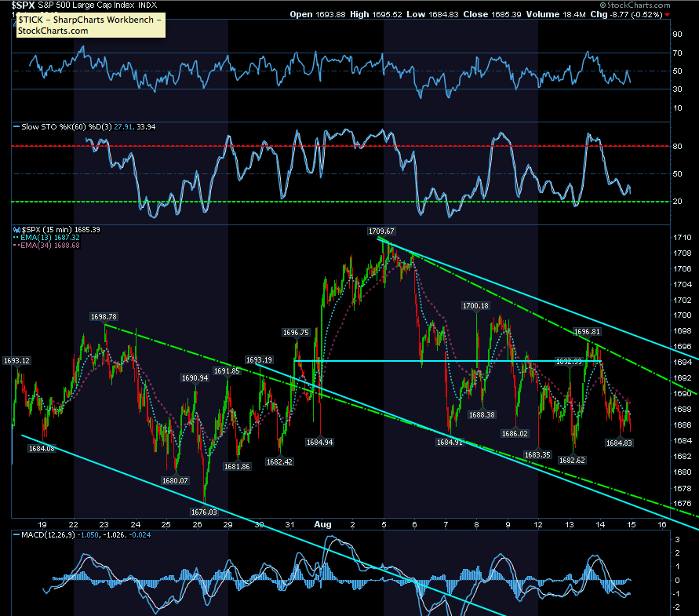
Task: Click the $TICK SharpCharts Workbench tooltip
Action: click(x=91, y=25)
